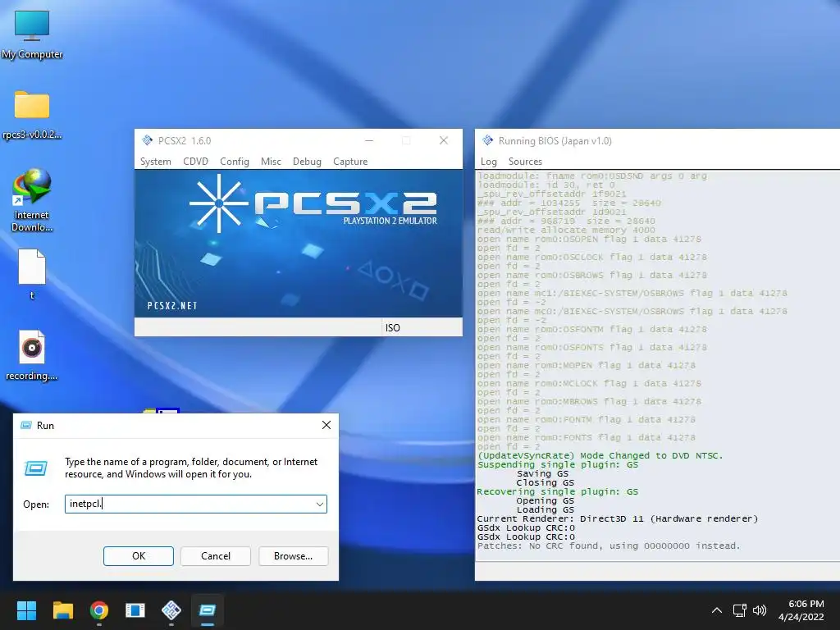Activate the Run dialog taskbar icon

[x=208, y=610]
